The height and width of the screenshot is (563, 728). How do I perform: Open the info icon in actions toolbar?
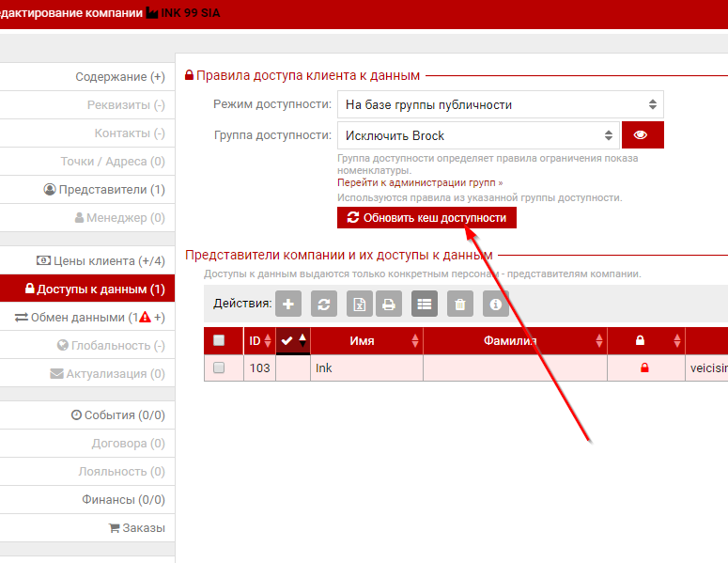[496, 304]
